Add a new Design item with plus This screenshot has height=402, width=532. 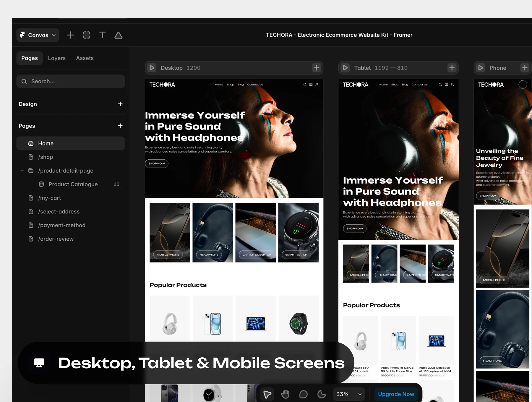coord(120,104)
